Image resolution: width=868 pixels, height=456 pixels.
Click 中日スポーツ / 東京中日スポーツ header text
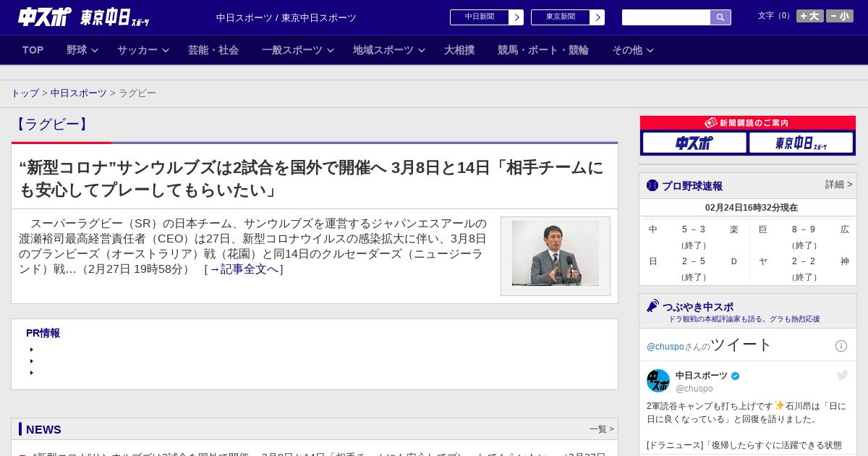click(x=286, y=17)
